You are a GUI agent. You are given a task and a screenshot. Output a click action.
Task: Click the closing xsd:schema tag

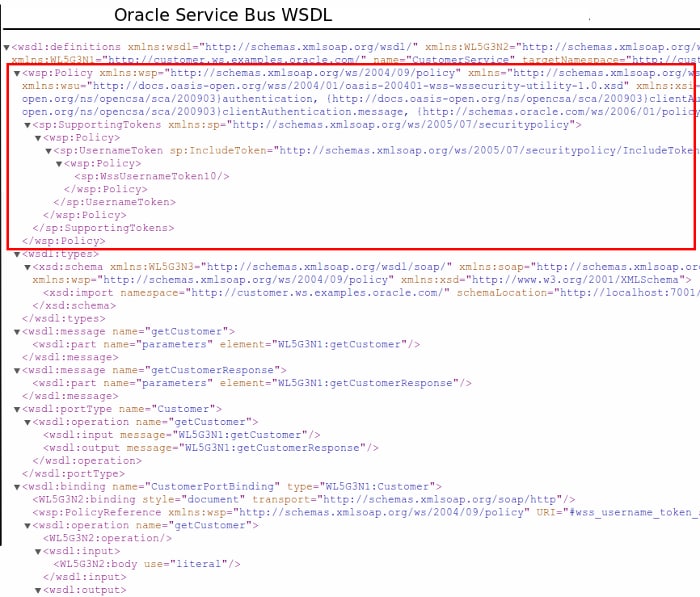[74, 306]
